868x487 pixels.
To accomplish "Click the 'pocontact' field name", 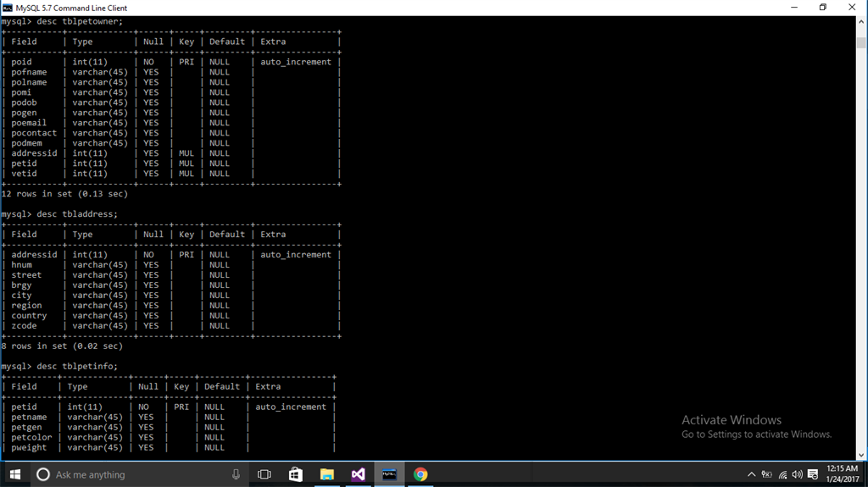I will point(34,133).
